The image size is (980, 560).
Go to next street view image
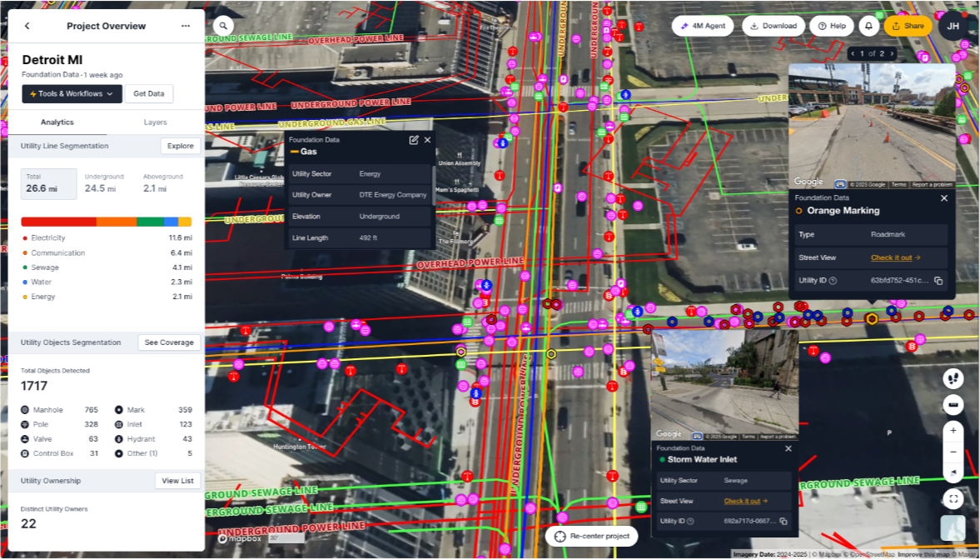[893, 53]
